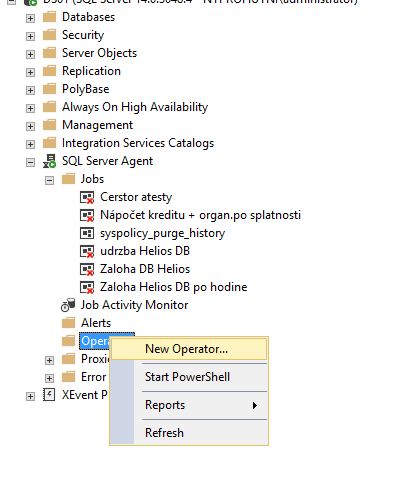Select the syspolicy_purge_history job

[x=162, y=233]
